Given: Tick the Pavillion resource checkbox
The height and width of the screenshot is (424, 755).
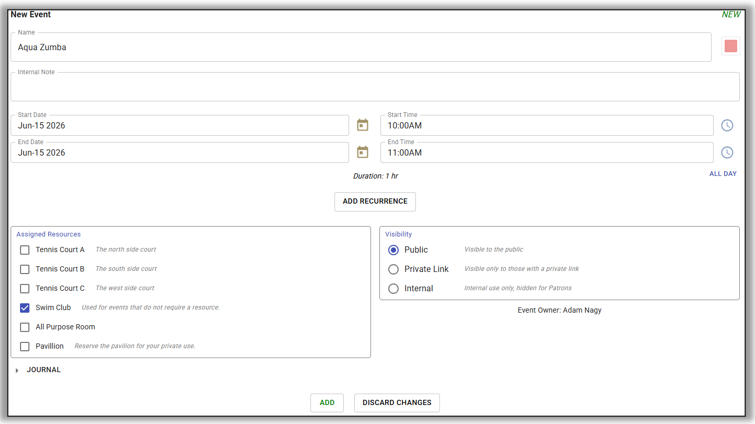Looking at the screenshot, I should 25,346.
